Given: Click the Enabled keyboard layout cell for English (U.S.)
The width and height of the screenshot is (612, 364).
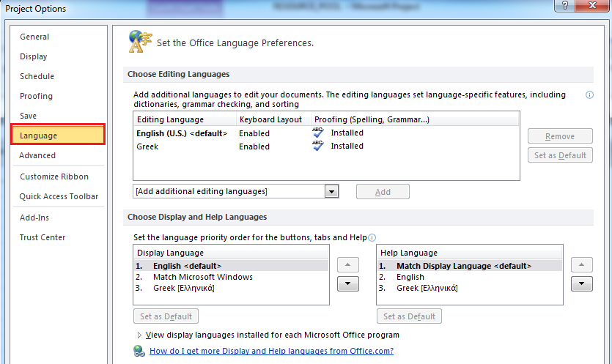Looking at the screenshot, I should 254,133.
